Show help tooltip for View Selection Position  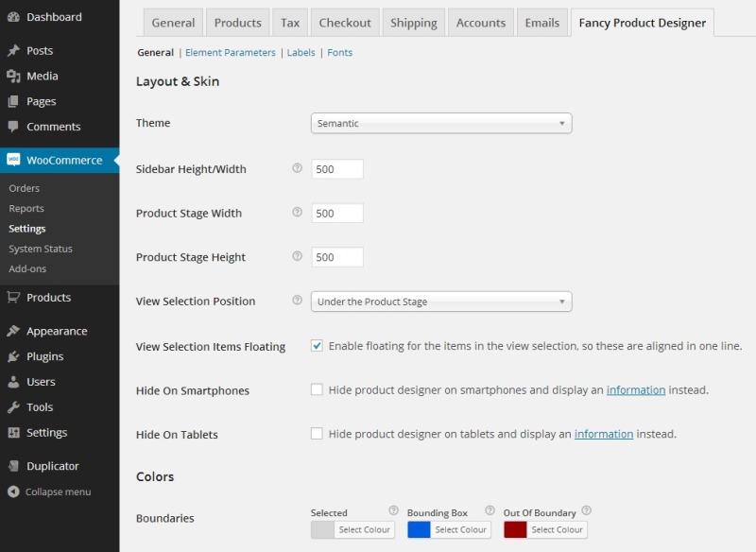(297, 300)
